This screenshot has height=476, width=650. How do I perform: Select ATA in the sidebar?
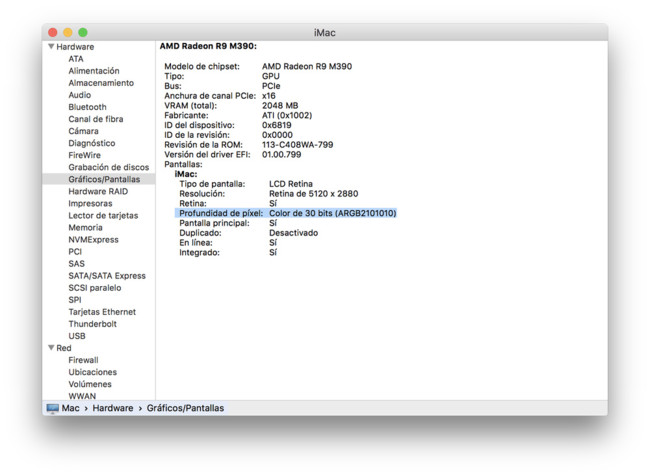coord(76,59)
